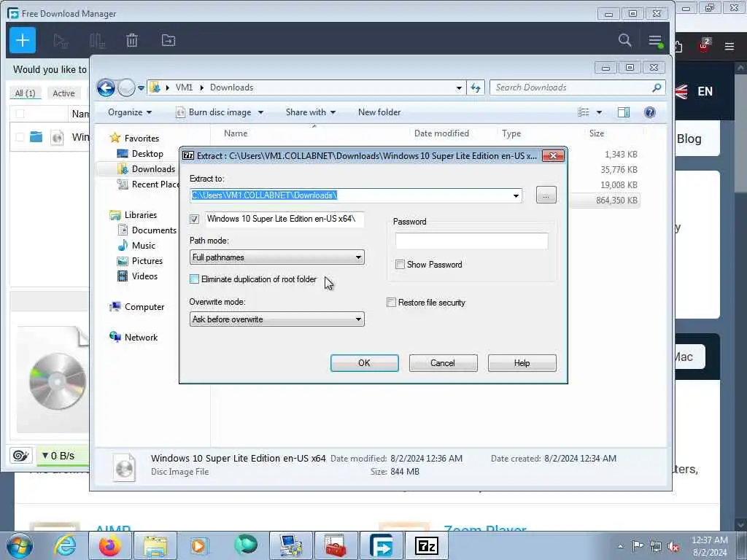Open Free Download Manager hamburger menu
Screen dimensions: 747x560
[655, 41]
